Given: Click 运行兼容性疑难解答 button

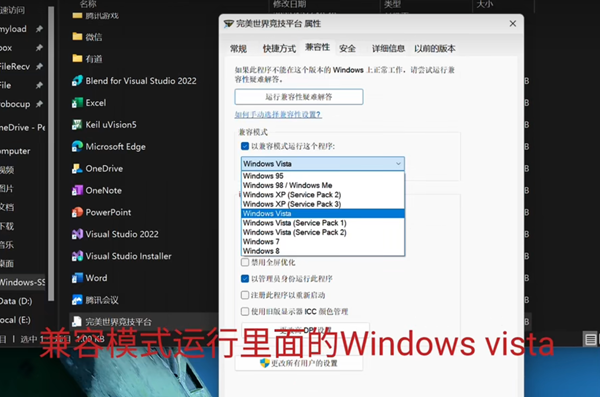Looking at the screenshot, I should click(x=299, y=97).
